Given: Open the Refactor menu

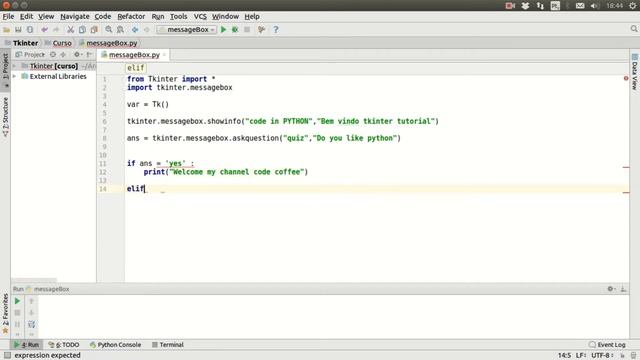Looking at the screenshot, I should pos(131,16).
